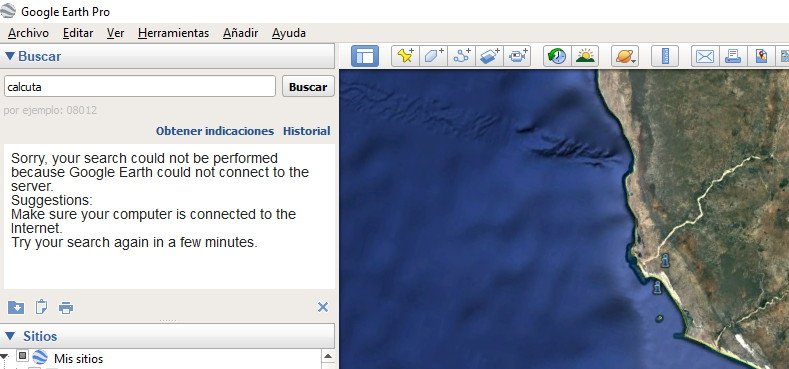Open the ruler measurement tool
Image resolution: width=789 pixels, height=369 pixels.
click(x=665, y=56)
